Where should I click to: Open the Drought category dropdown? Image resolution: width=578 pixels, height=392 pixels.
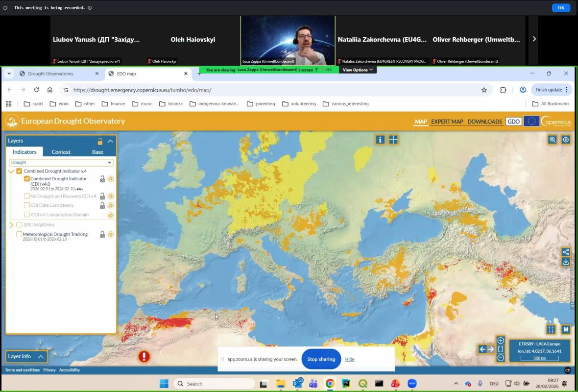[61, 162]
